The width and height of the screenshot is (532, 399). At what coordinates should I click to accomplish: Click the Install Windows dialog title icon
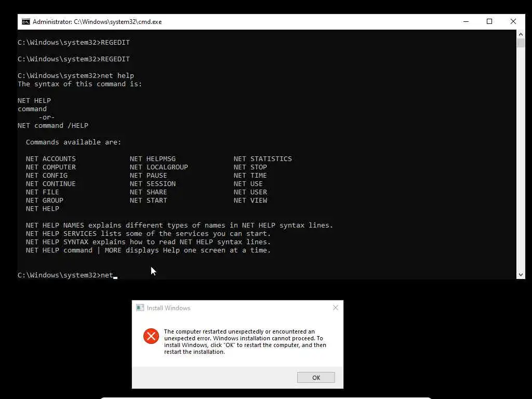(x=140, y=308)
